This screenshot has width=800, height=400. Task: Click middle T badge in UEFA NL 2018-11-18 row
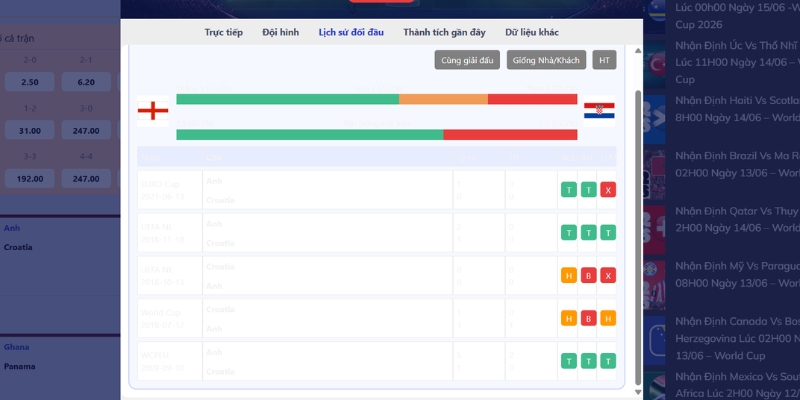tap(588, 233)
